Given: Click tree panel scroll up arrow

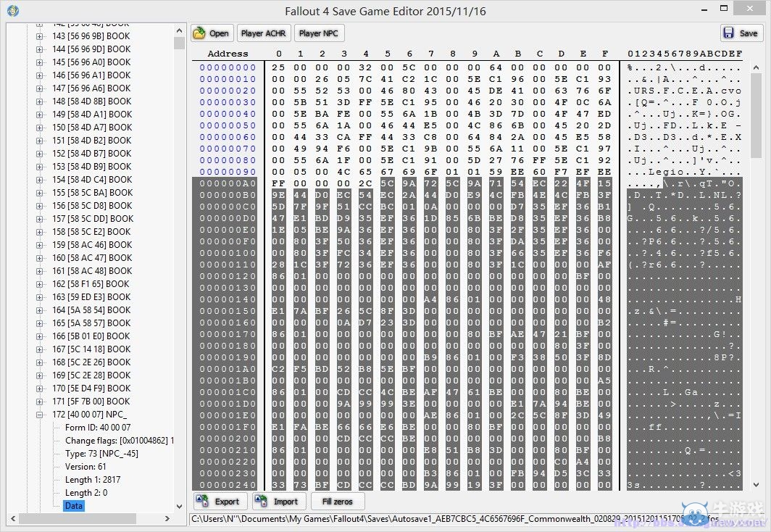Looking at the screenshot, I should coord(179,30).
